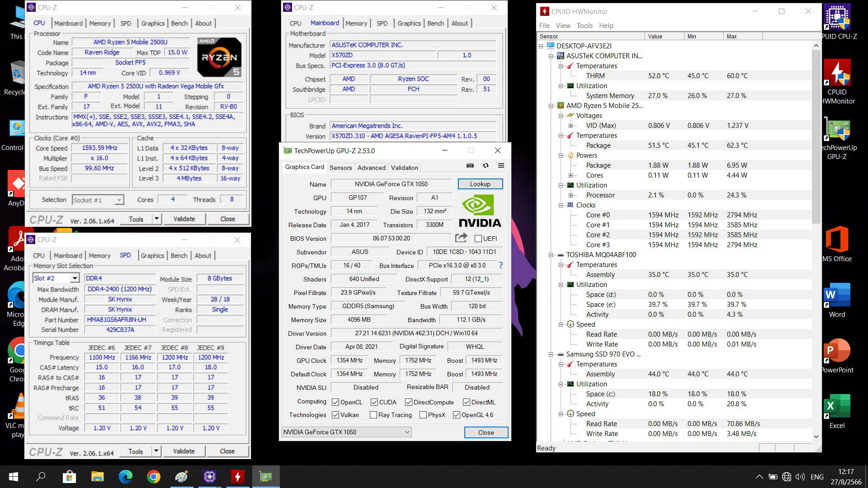The image size is (868, 488).
Task: Click Close button in GPU-Z
Action: coord(486,432)
